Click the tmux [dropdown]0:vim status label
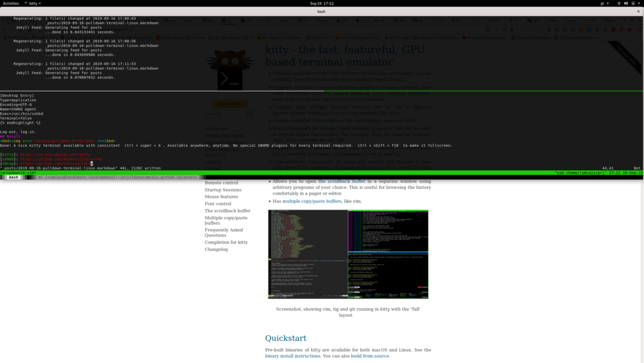Image resolution: width=644 pixels, height=363 pixels. pos(18,173)
